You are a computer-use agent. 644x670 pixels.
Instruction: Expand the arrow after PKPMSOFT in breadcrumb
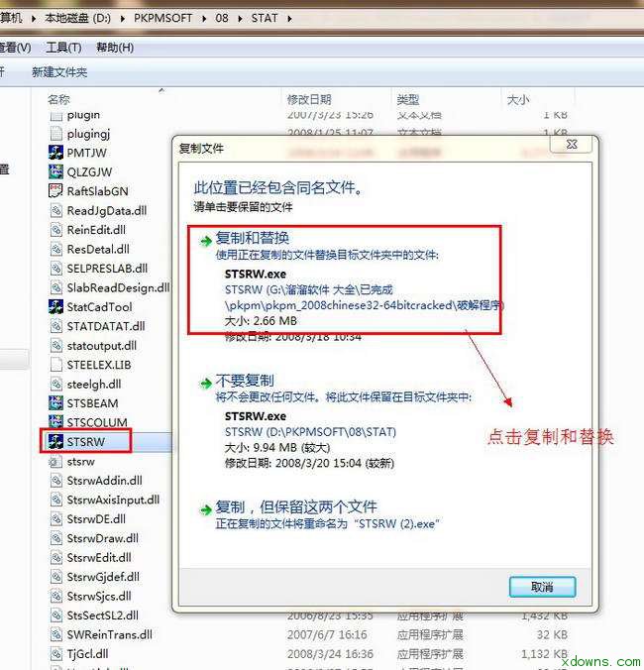tap(204, 19)
